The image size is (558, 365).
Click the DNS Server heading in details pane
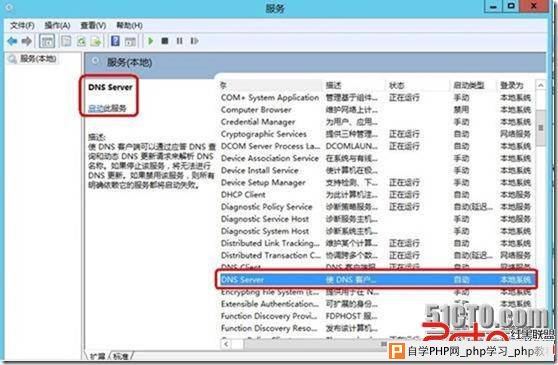(x=110, y=87)
